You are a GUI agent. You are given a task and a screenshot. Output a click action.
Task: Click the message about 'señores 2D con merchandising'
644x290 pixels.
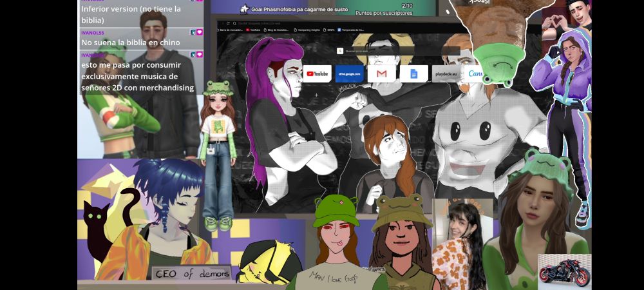coord(138,76)
